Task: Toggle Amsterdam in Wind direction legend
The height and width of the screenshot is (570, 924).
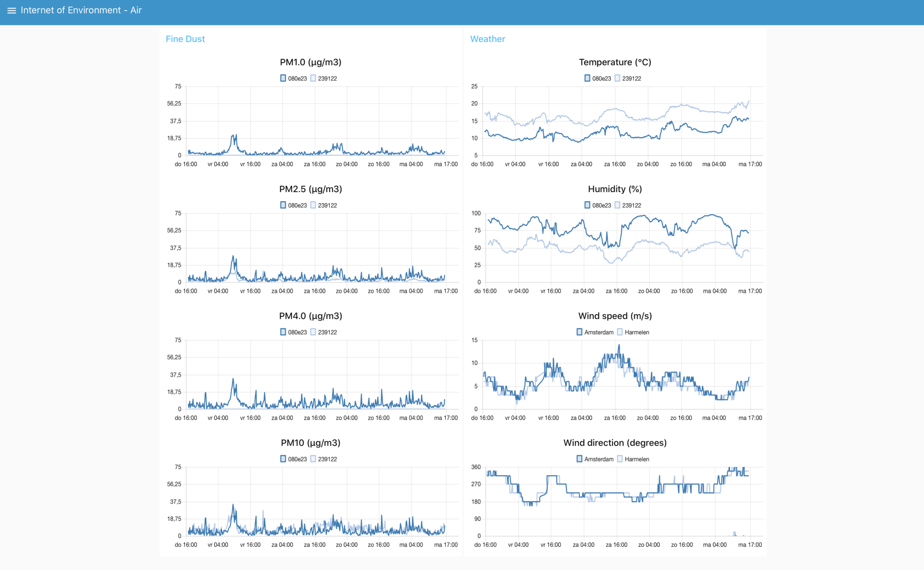Action: coord(595,459)
